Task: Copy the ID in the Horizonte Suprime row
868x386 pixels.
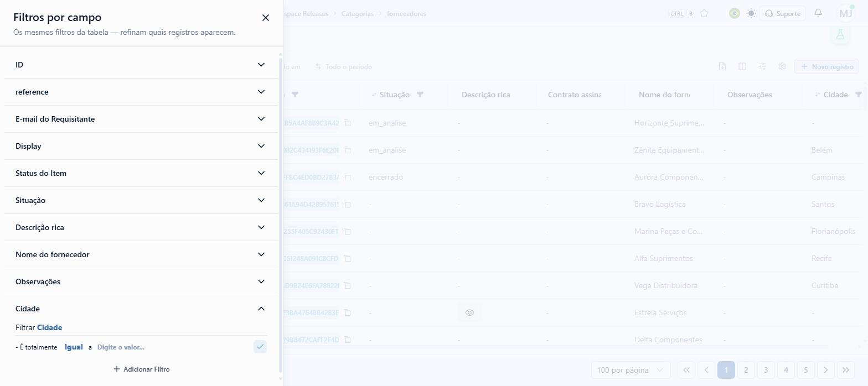Action: coord(347,123)
